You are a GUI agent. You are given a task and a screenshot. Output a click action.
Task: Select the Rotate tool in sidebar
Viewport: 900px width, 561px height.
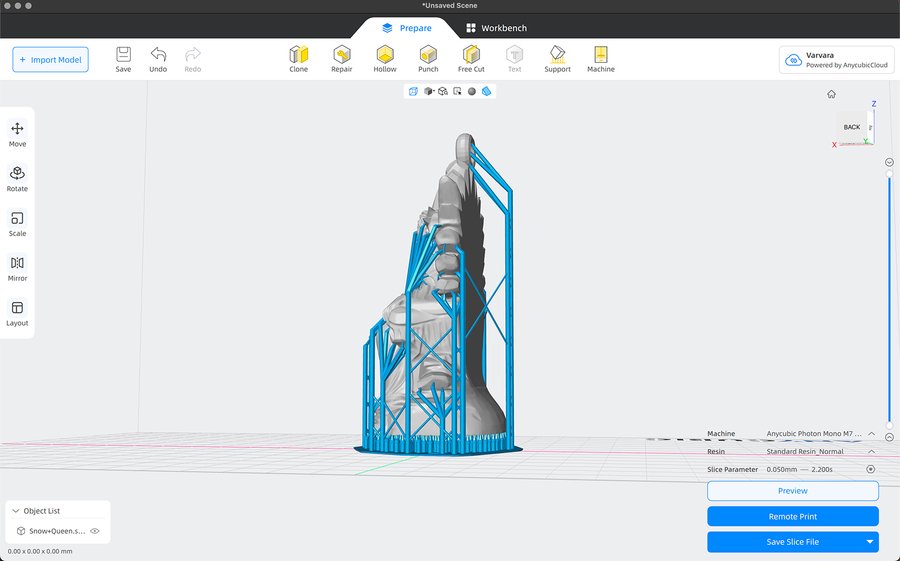17,178
